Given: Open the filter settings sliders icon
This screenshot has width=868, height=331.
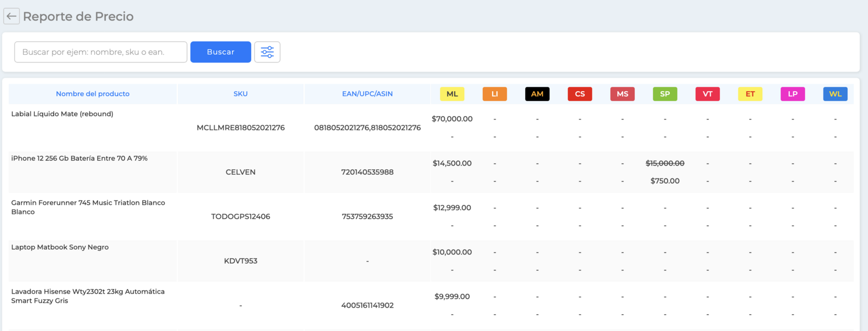Looking at the screenshot, I should [x=267, y=52].
